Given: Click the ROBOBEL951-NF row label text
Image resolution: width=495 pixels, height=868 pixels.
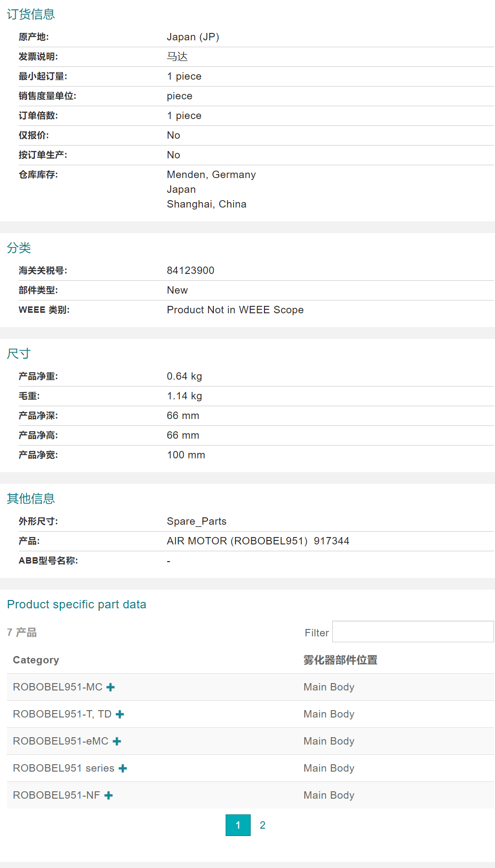Looking at the screenshot, I should tap(56, 795).
